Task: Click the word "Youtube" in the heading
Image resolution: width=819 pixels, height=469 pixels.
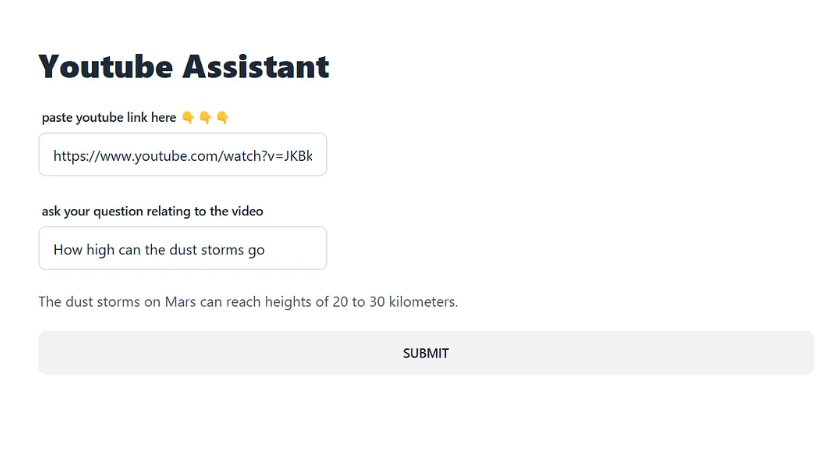Action: (x=104, y=67)
